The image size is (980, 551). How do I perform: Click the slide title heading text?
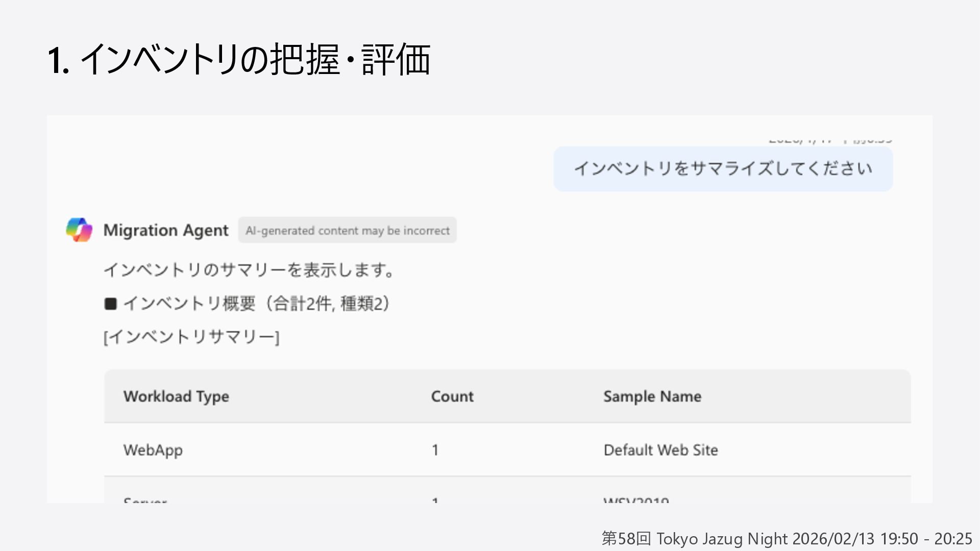(239, 60)
